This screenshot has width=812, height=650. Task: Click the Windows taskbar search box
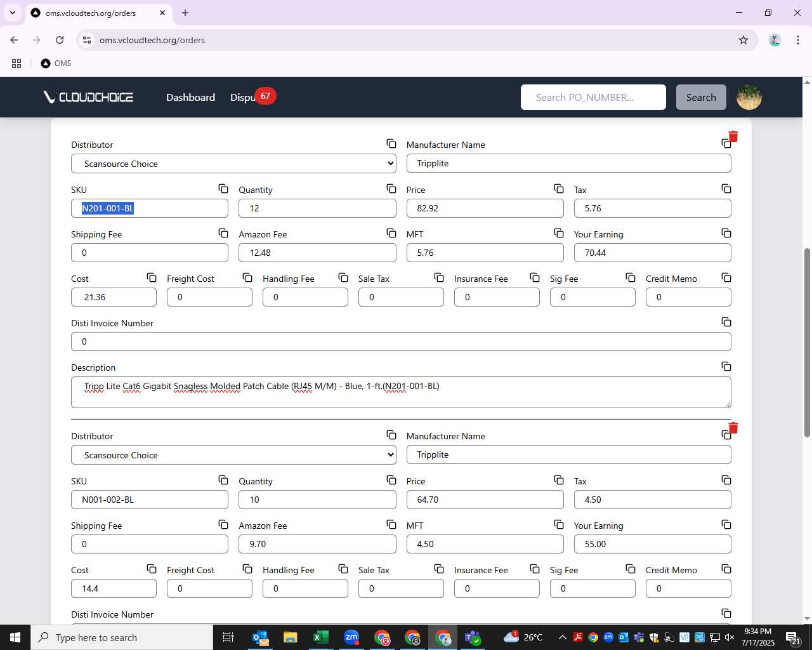coord(122,637)
